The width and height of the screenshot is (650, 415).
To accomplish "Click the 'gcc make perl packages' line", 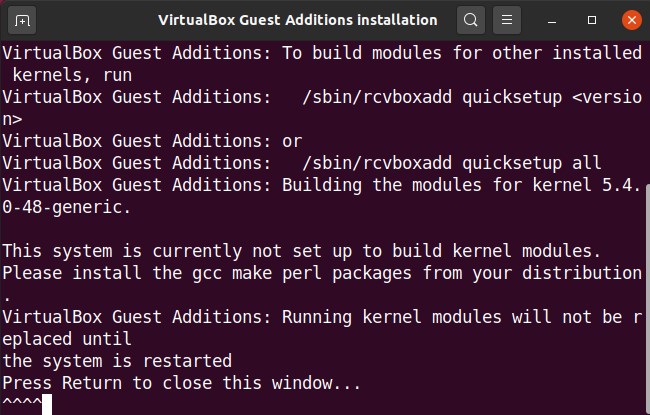I will (x=321, y=273).
